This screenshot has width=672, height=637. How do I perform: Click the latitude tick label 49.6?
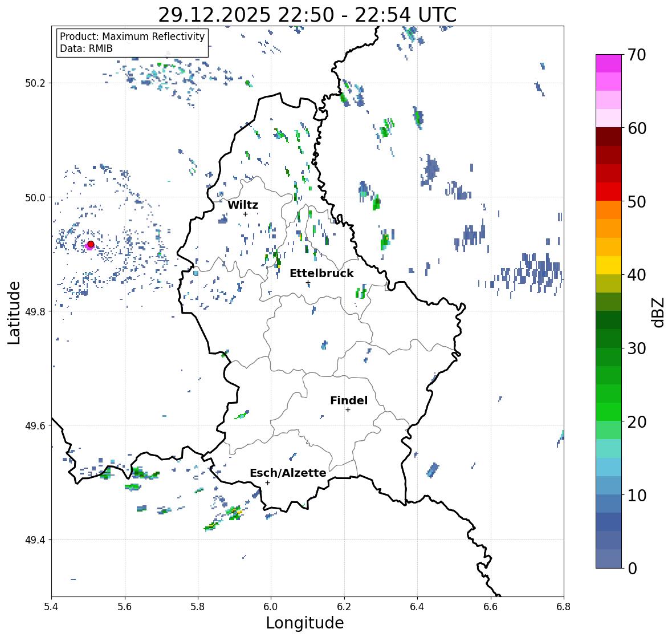[35, 425]
